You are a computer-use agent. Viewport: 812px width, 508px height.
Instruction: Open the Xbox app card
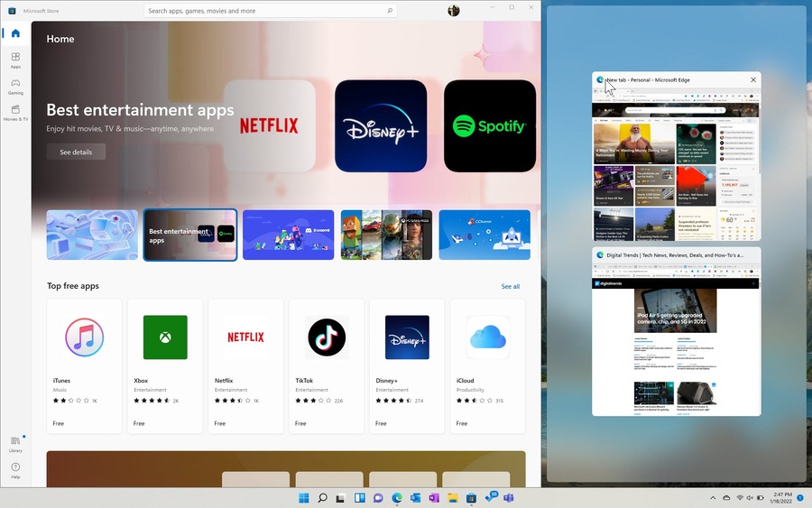pos(165,366)
